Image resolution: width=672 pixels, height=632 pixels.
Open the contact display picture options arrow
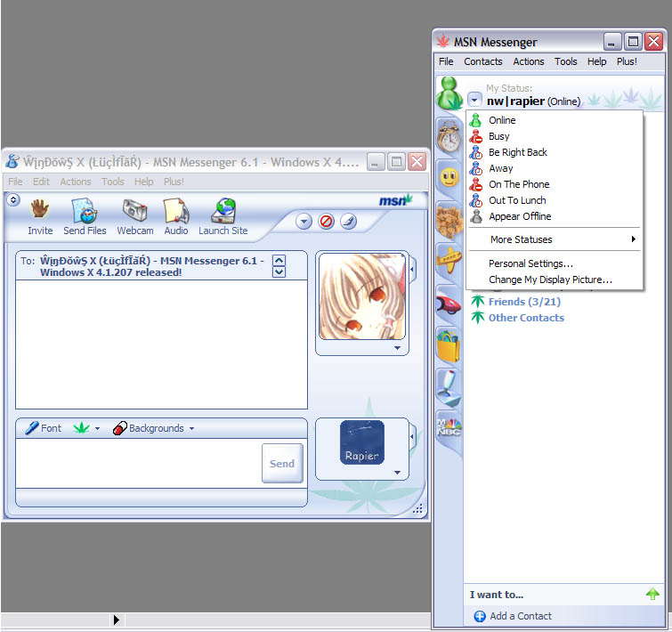397,348
